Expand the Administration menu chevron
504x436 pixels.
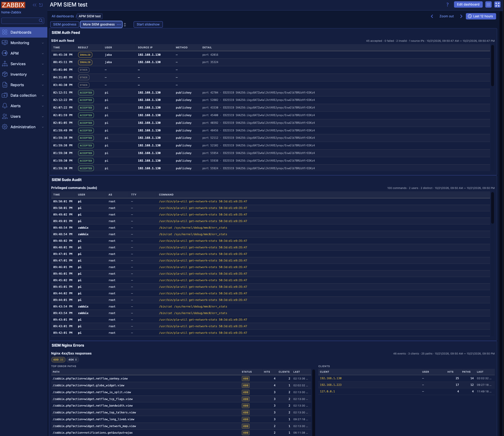pyautogui.click(x=43, y=127)
